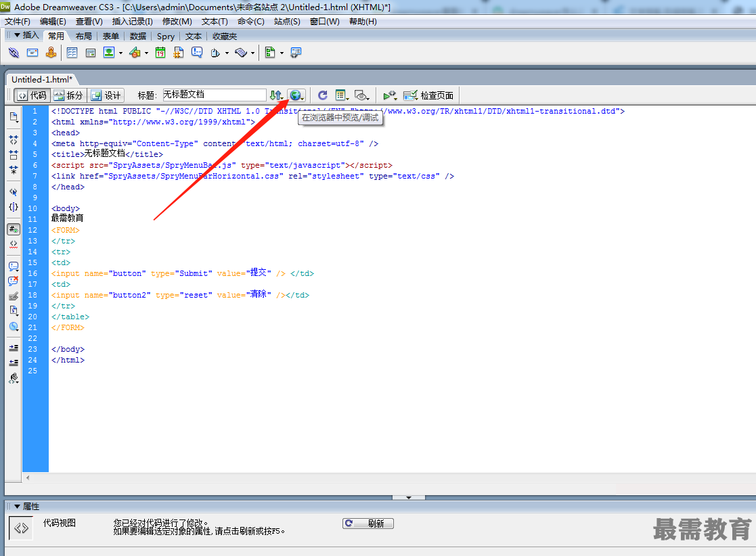The height and width of the screenshot is (556, 756).
Task: Open the 文件(F) menu
Action: (18, 21)
